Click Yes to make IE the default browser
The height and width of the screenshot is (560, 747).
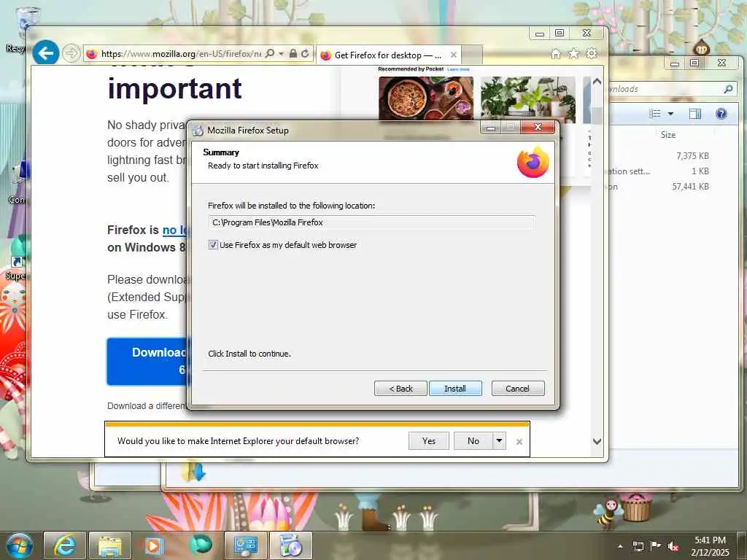(x=429, y=441)
